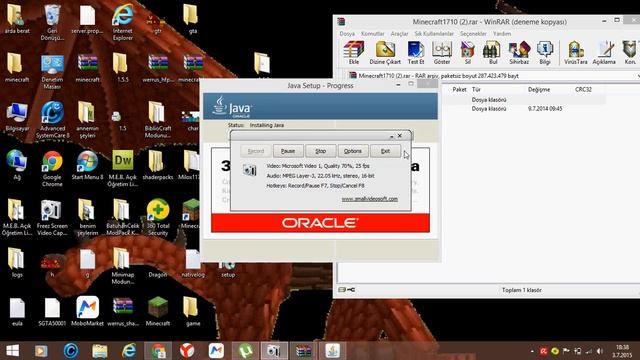
Task: Open the Sık Kullanılanlar menu in WinRAR
Action: (x=434, y=33)
